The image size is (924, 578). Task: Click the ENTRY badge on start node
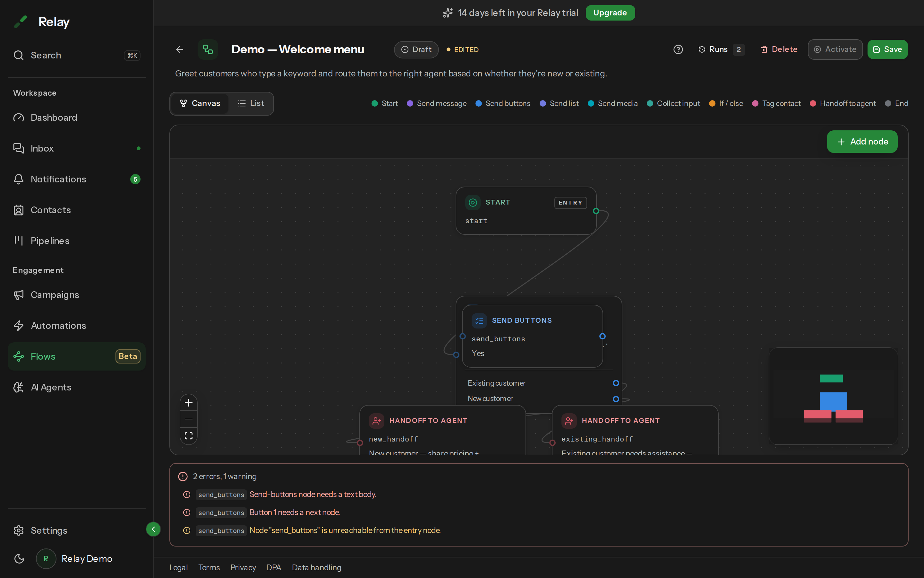[570, 203]
